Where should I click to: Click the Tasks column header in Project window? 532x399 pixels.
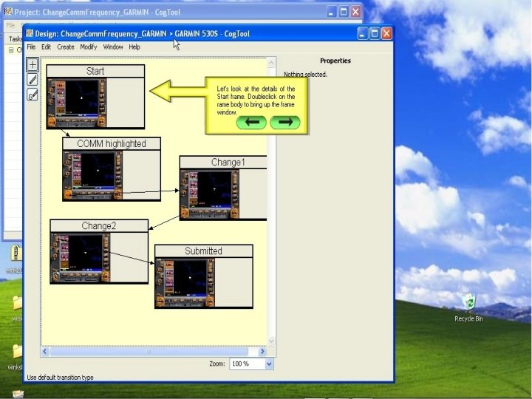tap(15, 38)
